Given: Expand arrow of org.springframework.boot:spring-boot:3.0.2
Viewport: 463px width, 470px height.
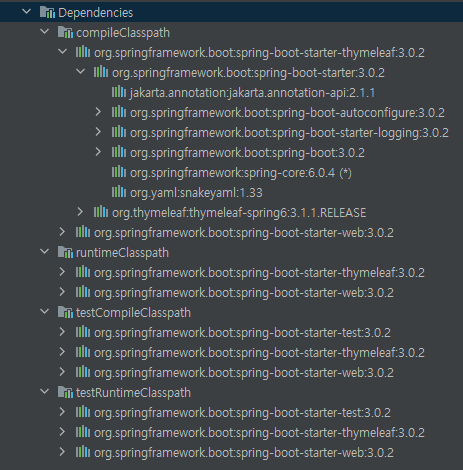Looking at the screenshot, I should click(98, 152).
